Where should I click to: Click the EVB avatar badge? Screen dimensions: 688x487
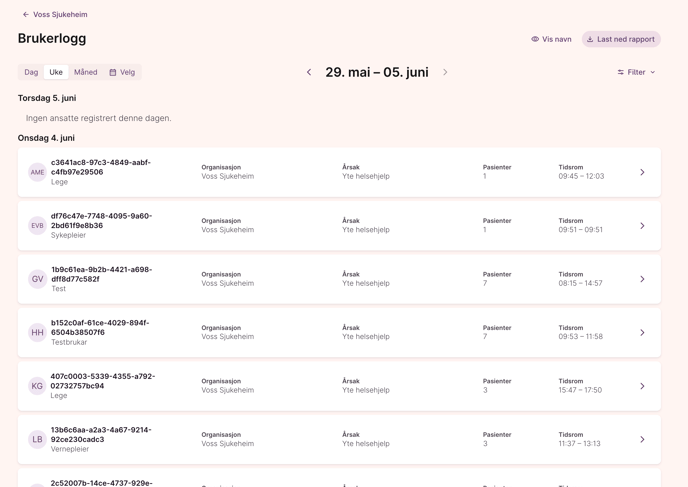(37, 226)
